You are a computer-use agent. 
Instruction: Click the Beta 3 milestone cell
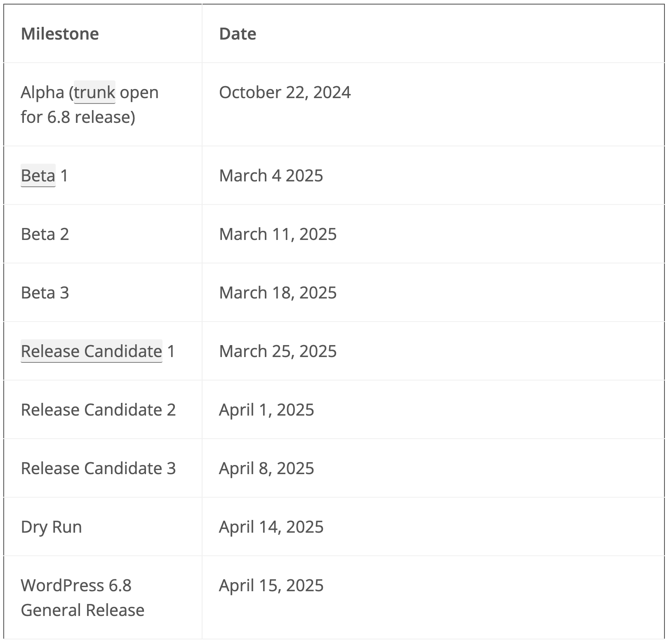click(45, 293)
